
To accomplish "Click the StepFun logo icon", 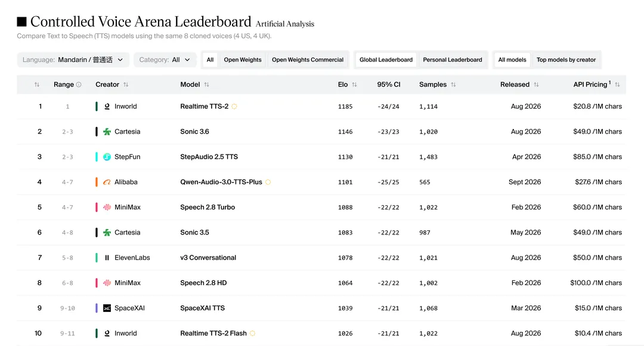I will [x=107, y=157].
